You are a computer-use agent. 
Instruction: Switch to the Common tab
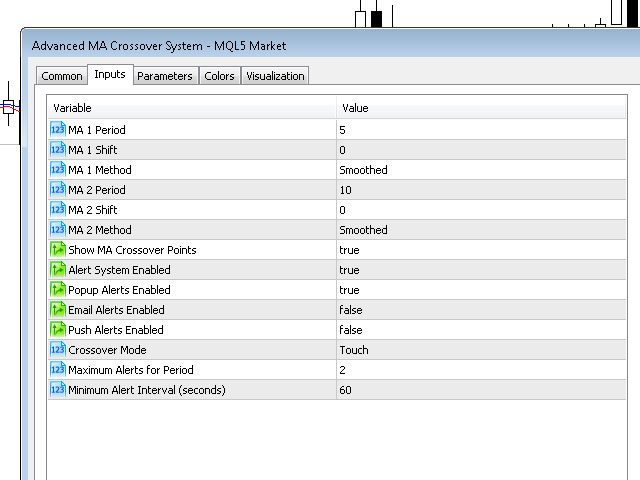tap(62, 76)
